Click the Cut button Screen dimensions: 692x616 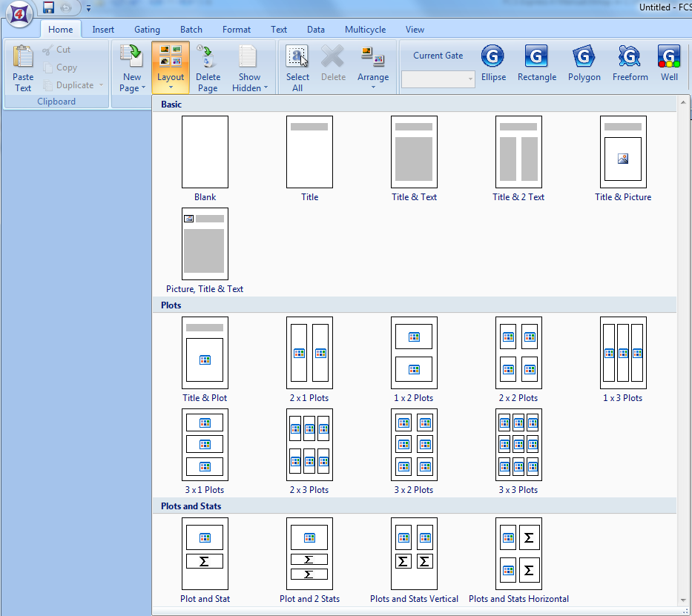click(56, 50)
